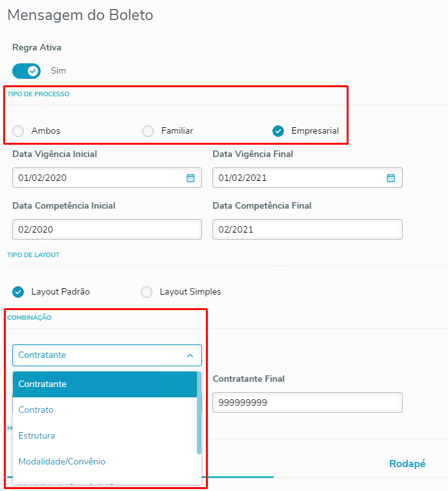Switch to the Rodapé tab
This screenshot has height=491, width=448.
pyautogui.click(x=407, y=464)
